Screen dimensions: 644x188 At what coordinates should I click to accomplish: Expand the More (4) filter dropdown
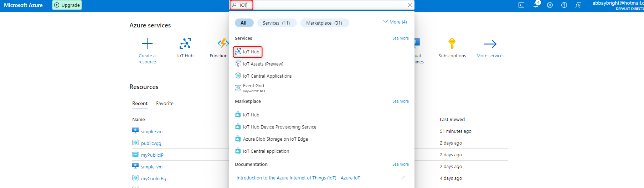(395, 22)
